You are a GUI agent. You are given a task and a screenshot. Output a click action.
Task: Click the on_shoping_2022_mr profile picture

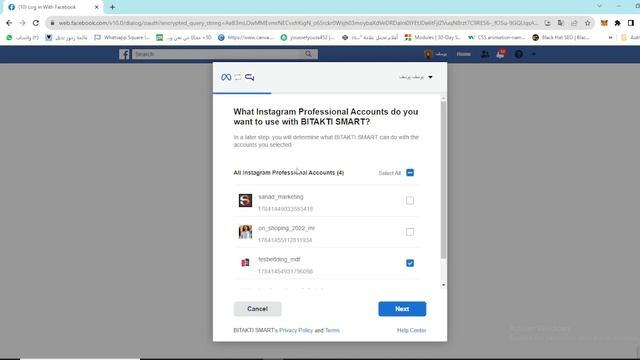(x=245, y=232)
